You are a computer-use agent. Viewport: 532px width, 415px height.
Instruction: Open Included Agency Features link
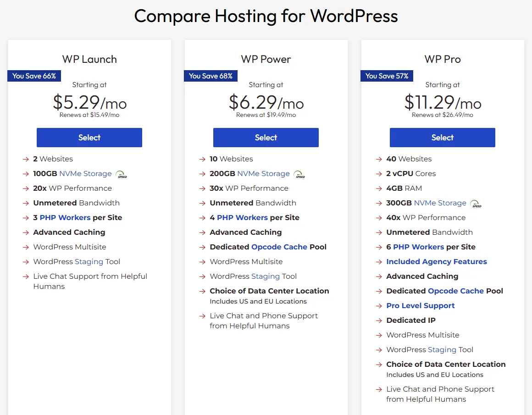(x=437, y=262)
